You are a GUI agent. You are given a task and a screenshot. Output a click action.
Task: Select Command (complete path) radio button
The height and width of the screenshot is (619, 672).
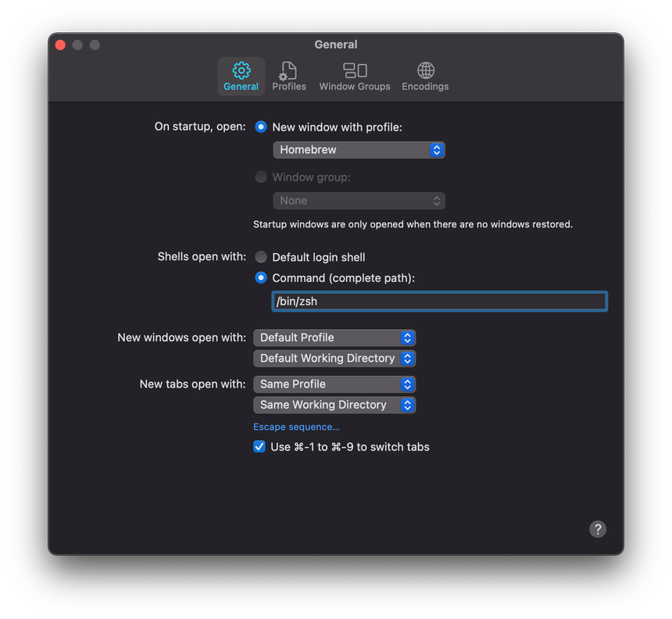pyautogui.click(x=261, y=277)
